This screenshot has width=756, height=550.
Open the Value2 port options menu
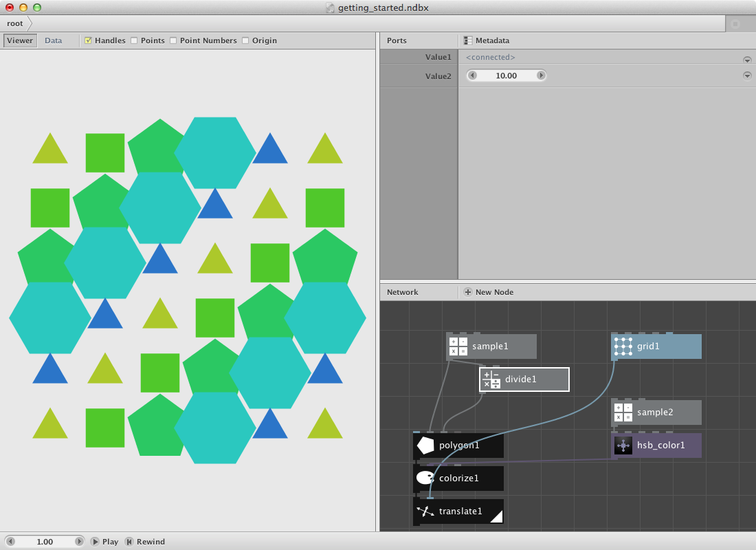pos(747,76)
